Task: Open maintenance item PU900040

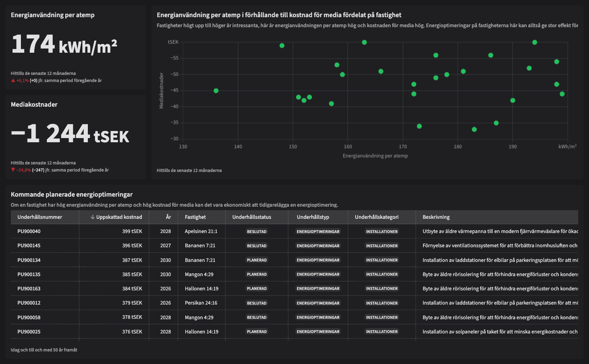Action: [29, 231]
